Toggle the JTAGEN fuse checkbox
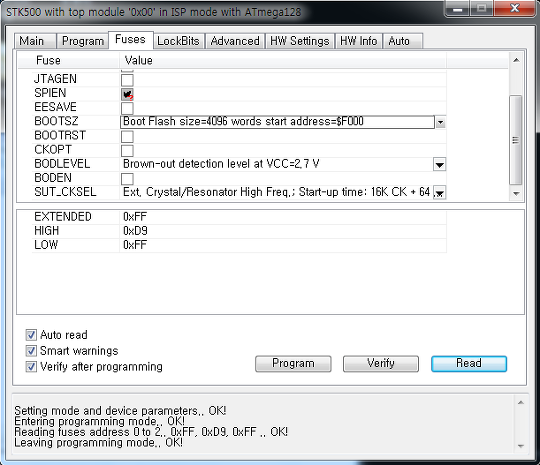Image resolution: width=540 pixels, height=465 pixels. point(127,80)
